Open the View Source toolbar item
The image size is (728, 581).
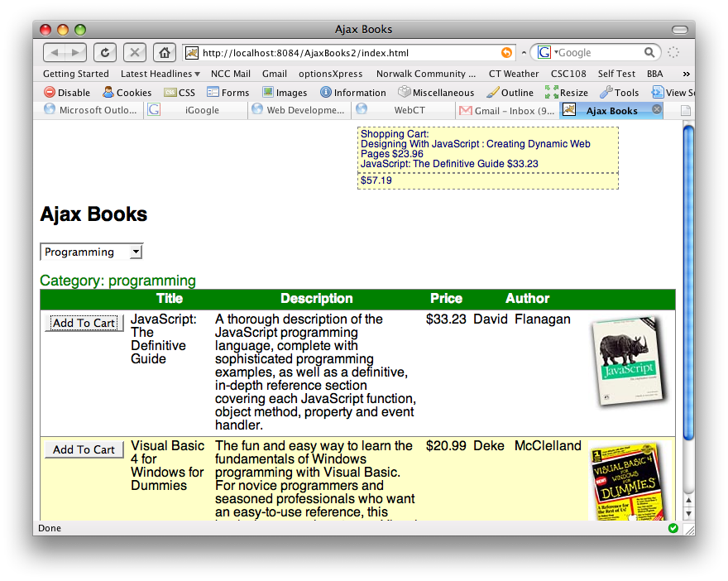673,93
